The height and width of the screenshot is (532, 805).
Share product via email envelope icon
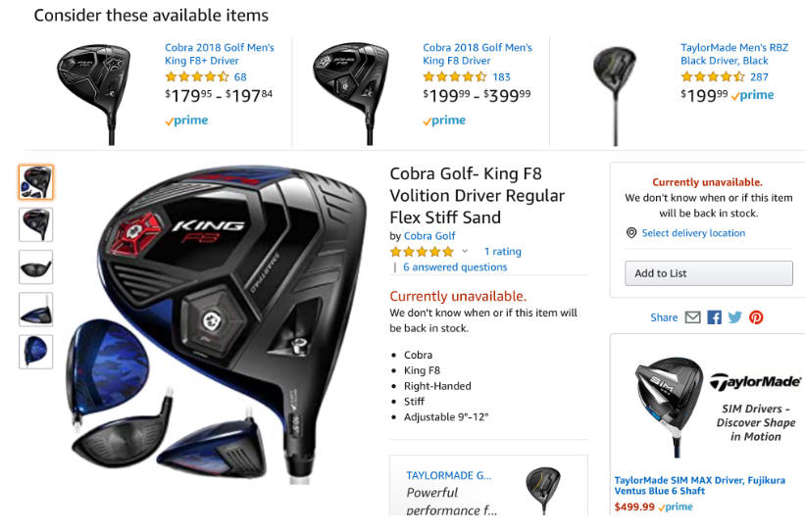[x=692, y=317]
